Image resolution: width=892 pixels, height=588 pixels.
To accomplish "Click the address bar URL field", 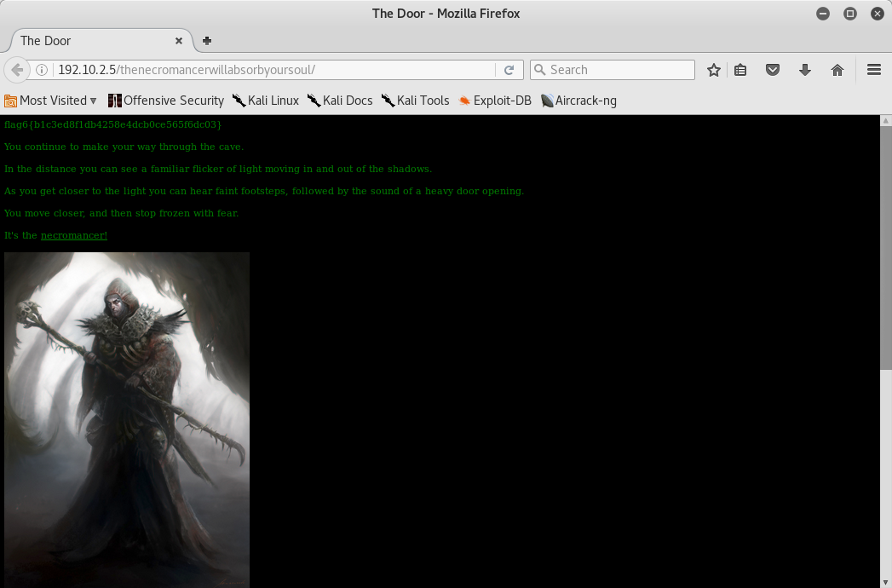I will [x=273, y=70].
